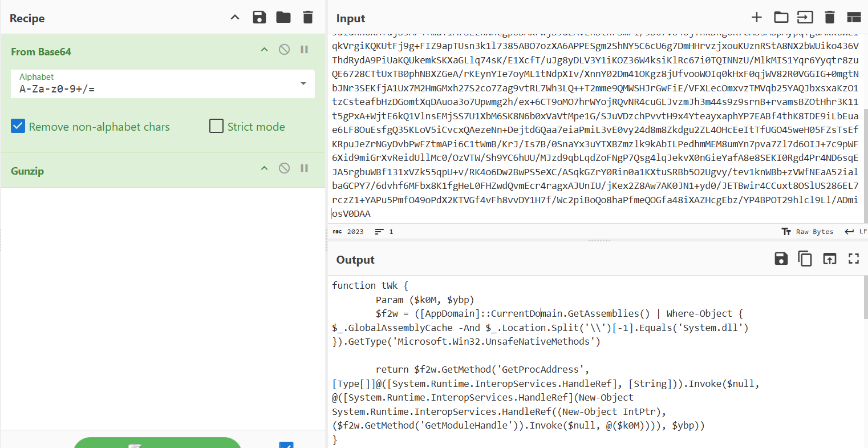Image resolution: width=868 pixels, height=448 pixels.
Task: Set a breakpoint on Gunzip
Action: [305, 168]
